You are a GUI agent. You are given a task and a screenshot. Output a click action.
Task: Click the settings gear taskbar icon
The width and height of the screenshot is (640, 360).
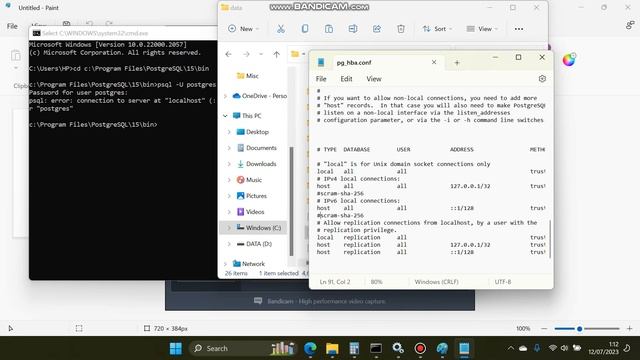coord(398,349)
